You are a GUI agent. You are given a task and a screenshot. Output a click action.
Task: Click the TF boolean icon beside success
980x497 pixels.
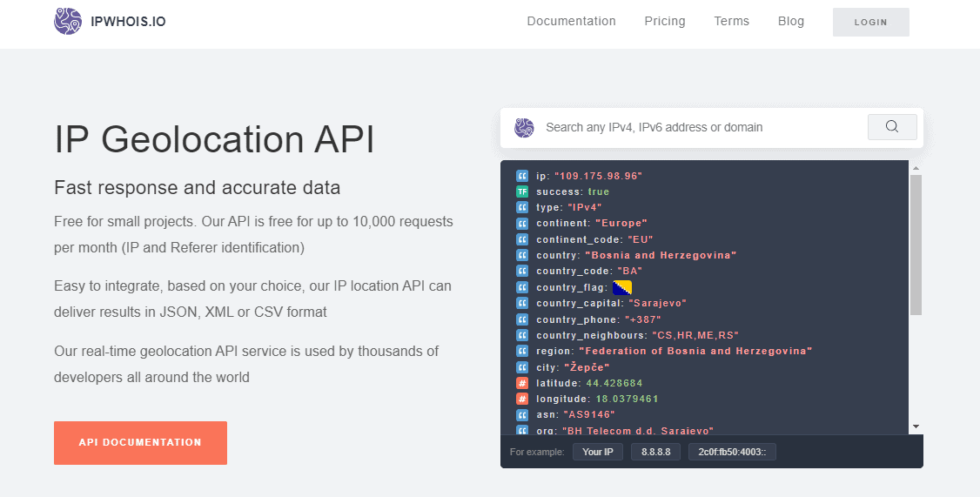(x=522, y=191)
